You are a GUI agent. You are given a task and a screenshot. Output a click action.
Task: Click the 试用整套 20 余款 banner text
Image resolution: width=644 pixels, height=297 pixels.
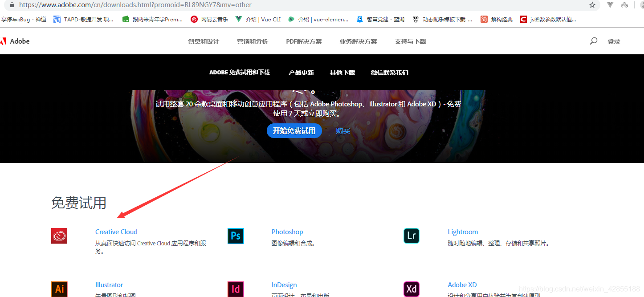point(308,108)
